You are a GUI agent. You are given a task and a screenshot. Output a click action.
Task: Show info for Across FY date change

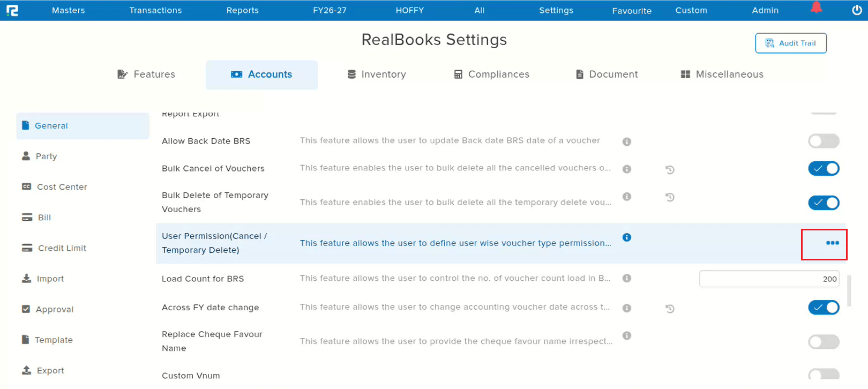[x=626, y=308]
